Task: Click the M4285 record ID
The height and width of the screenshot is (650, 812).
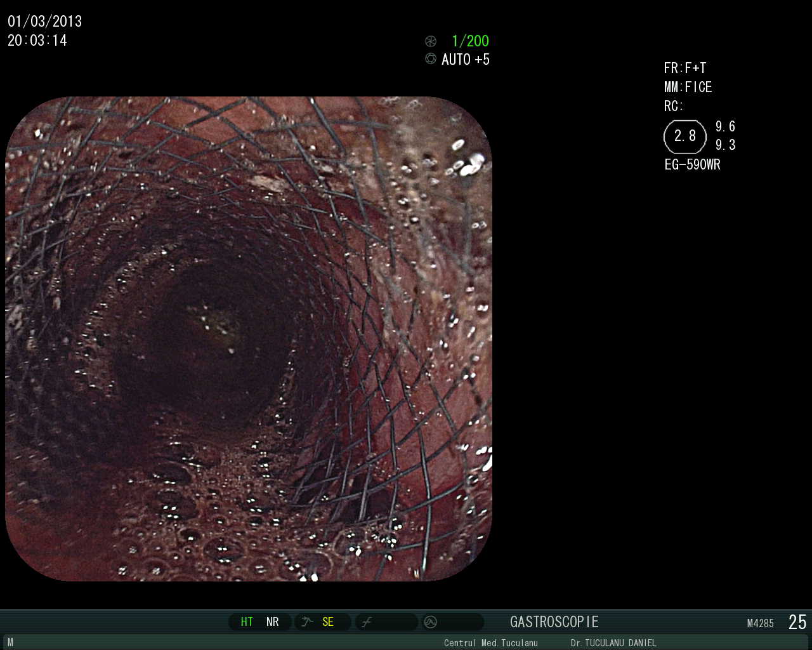Action: click(761, 624)
